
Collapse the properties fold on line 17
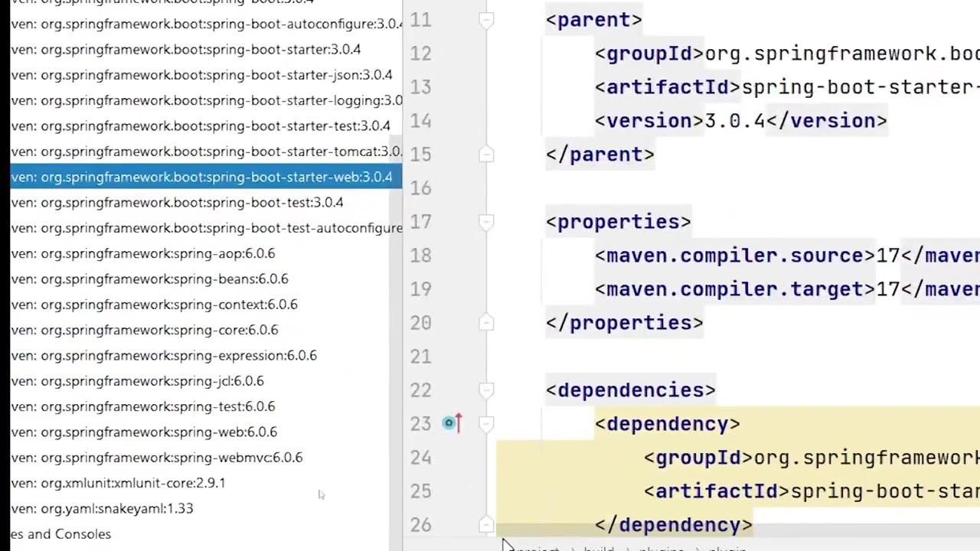click(x=486, y=222)
